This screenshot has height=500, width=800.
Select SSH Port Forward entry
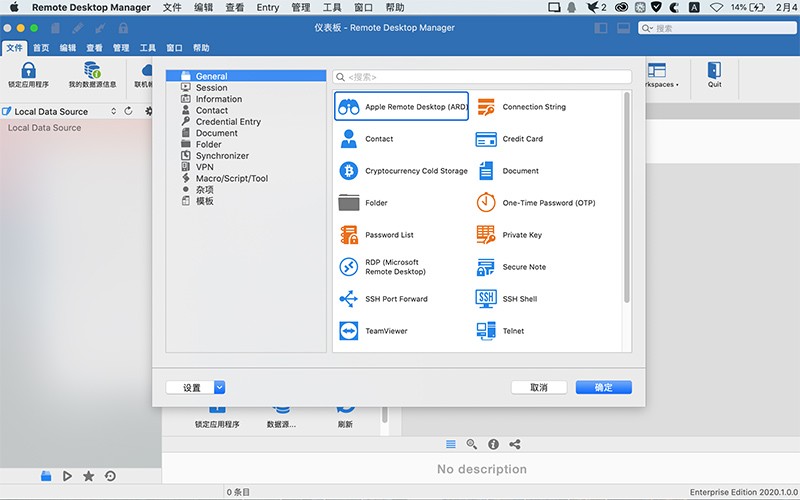383,299
